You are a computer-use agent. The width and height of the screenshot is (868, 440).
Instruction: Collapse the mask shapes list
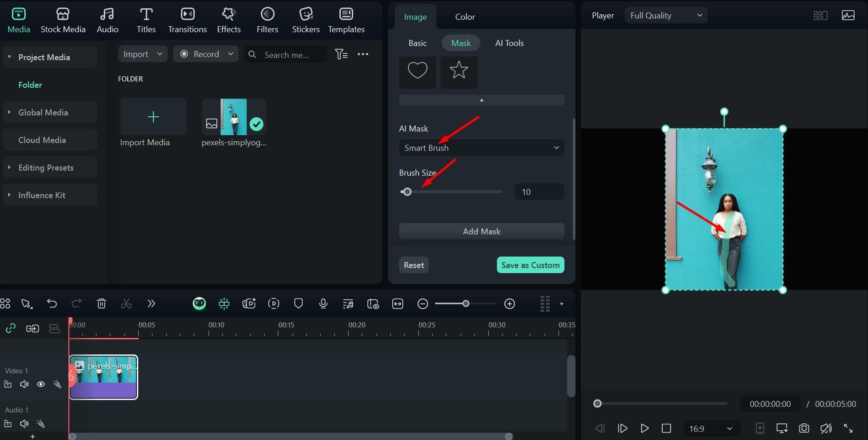pyautogui.click(x=482, y=100)
